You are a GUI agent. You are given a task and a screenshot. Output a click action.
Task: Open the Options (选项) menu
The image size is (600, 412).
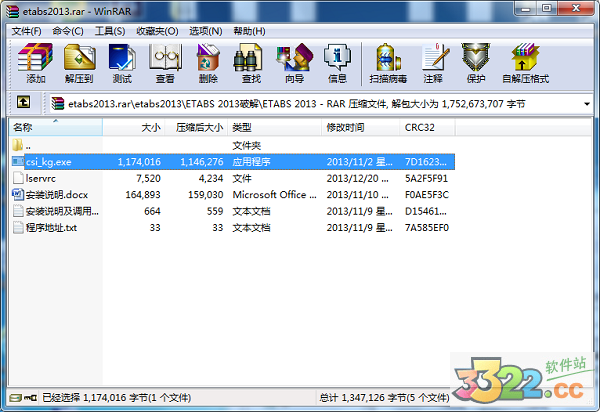[x=205, y=31]
